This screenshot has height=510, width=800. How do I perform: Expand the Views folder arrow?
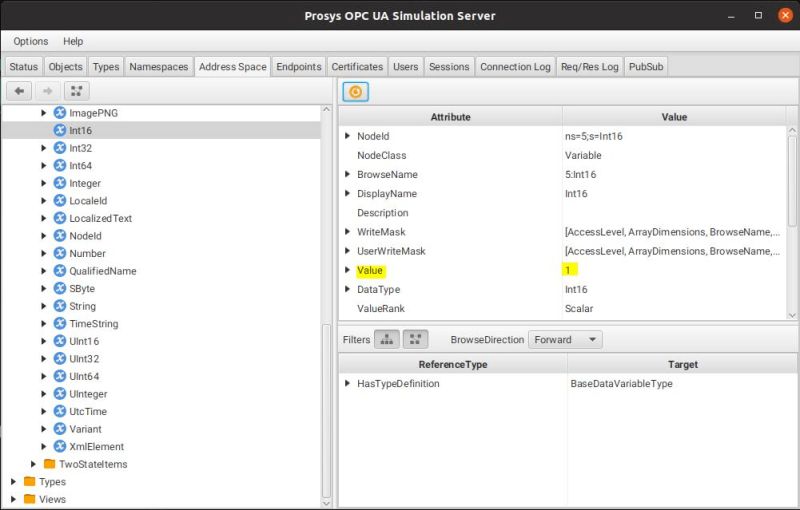pyautogui.click(x=14, y=499)
